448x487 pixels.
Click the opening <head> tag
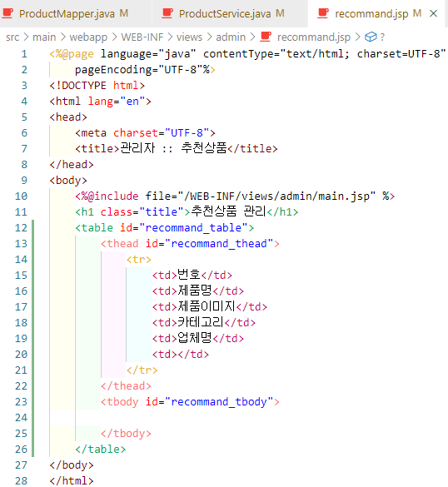point(68,117)
